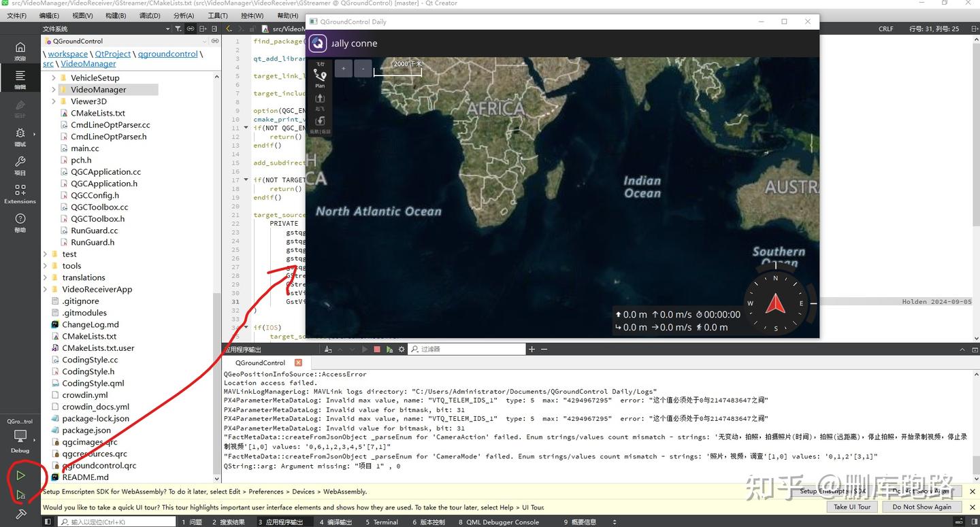Click the QGroundControl app logo icon

tap(318, 44)
